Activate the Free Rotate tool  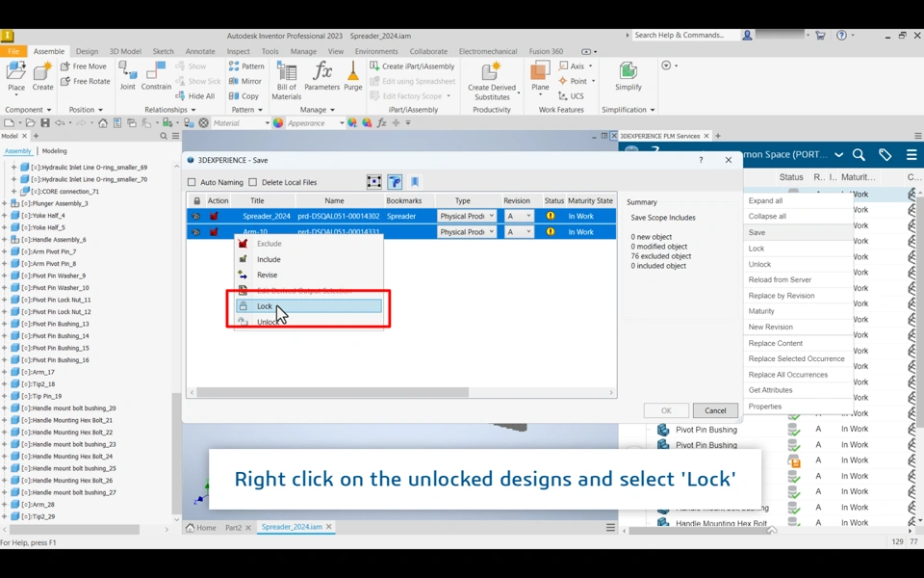pos(86,81)
